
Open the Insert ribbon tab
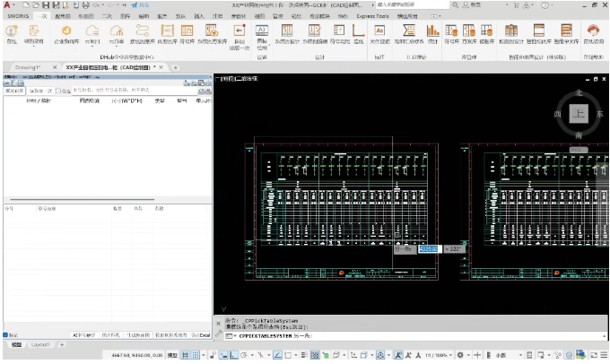pyautogui.click(x=199, y=16)
